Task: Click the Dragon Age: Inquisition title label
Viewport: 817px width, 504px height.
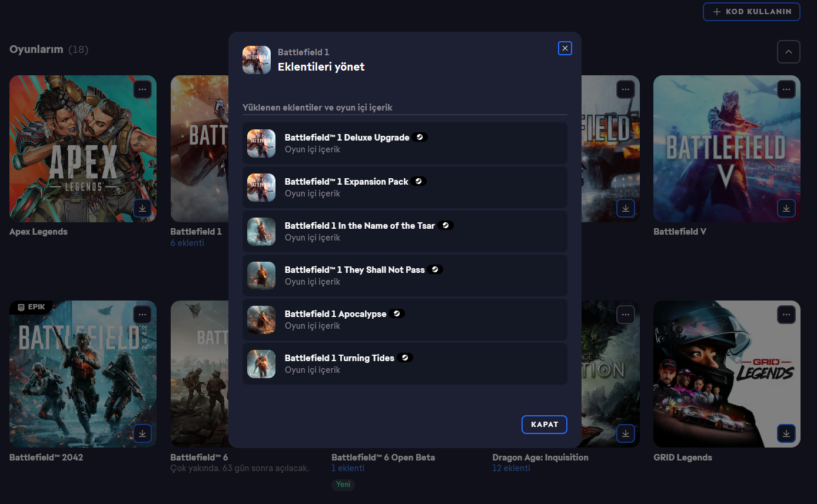Action: (540, 458)
